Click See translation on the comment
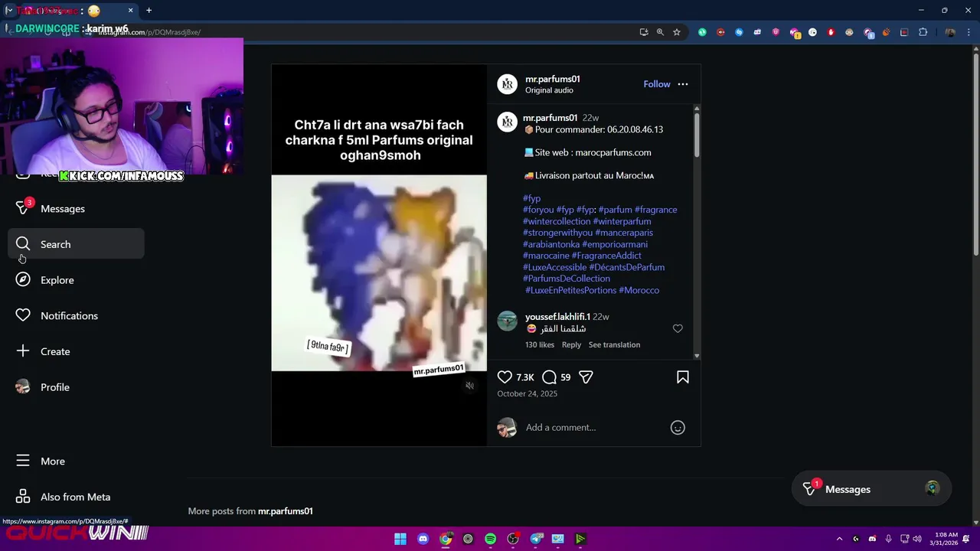 pos(614,345)
